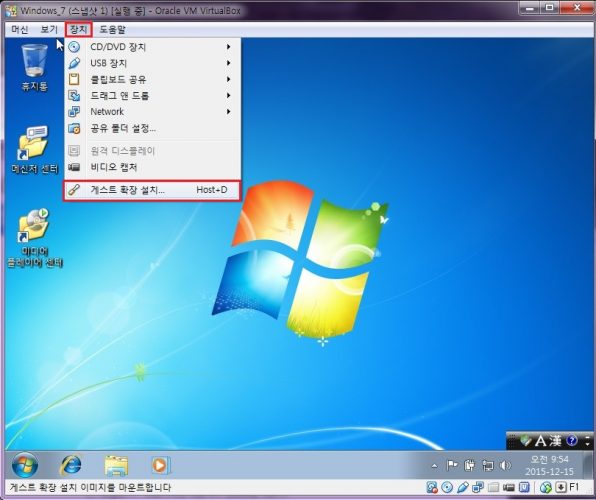
Task: Open Windows Explorer folder in taskbar
Action: click(116, 465)
